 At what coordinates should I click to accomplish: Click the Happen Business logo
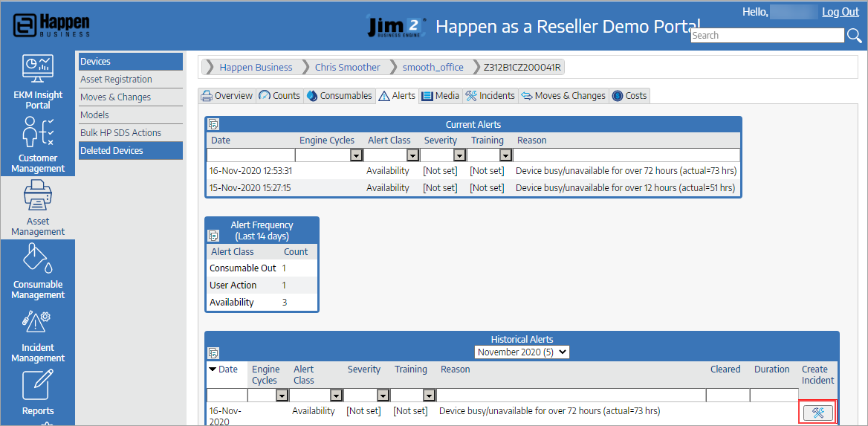click(x=51, y=25)
